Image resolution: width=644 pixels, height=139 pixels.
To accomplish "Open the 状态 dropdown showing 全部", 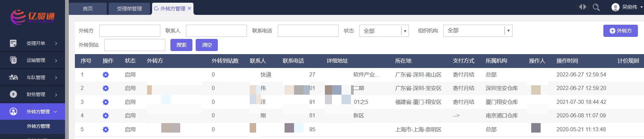I will pos(384,31).
